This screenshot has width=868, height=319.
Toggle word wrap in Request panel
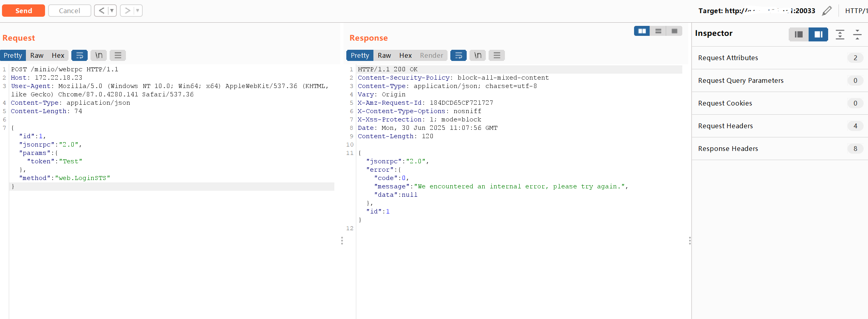tap(79, 55)
